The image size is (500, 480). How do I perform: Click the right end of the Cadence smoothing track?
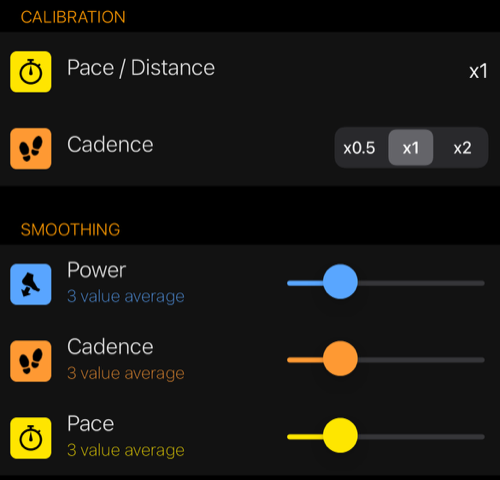[480, 360]
